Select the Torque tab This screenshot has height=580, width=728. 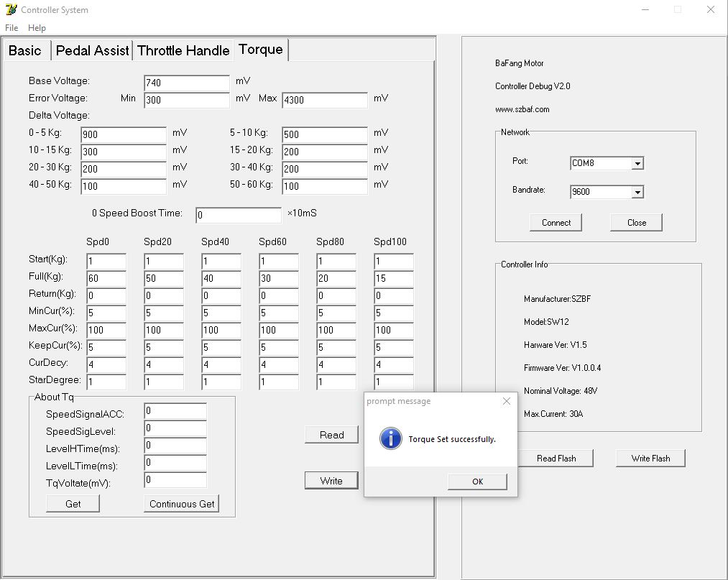pos(260,49)
